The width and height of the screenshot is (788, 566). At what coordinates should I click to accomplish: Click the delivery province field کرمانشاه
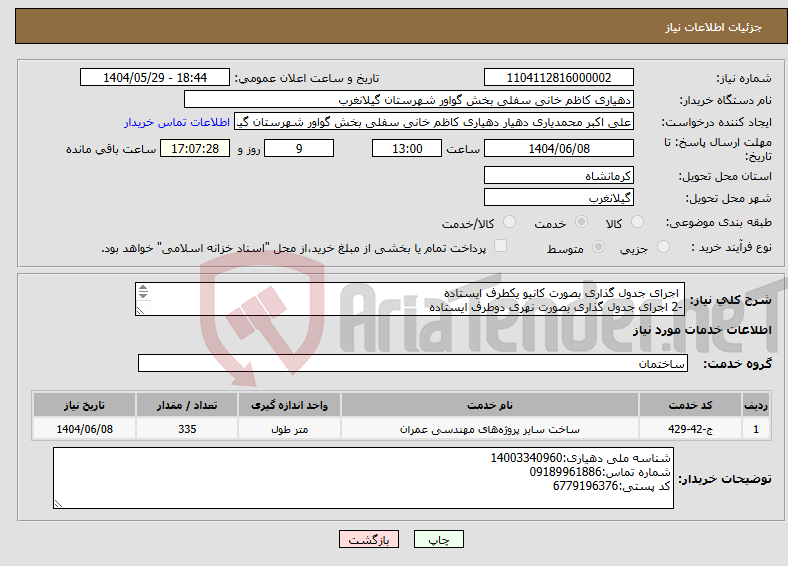coord(559,175)
